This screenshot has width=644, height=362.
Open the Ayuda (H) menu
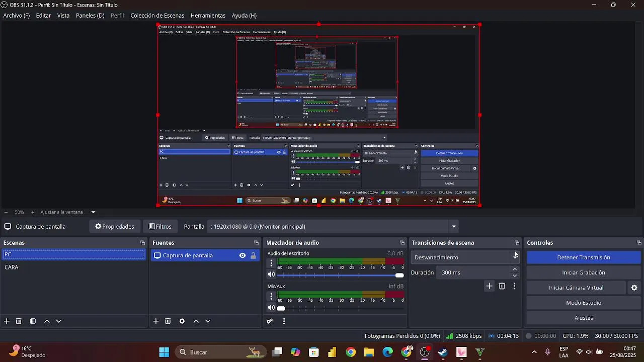pos(244,16)
